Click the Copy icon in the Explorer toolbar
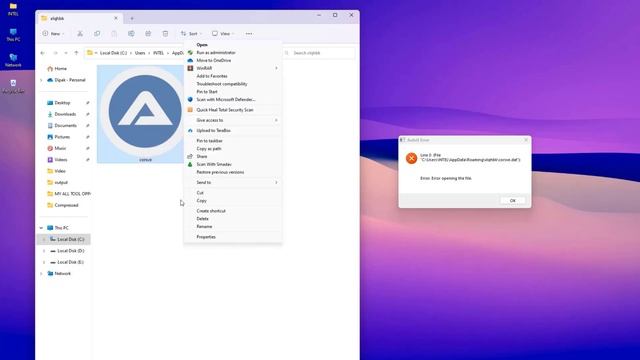Image resolution: width=640 pixels, height=360 pixels. pos(97,33)
